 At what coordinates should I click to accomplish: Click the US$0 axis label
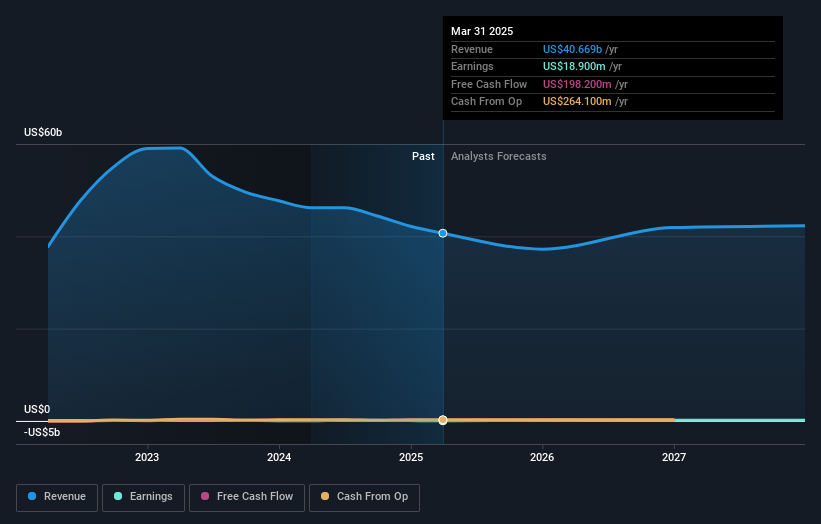pyautogui.click(x=37, y=409)
